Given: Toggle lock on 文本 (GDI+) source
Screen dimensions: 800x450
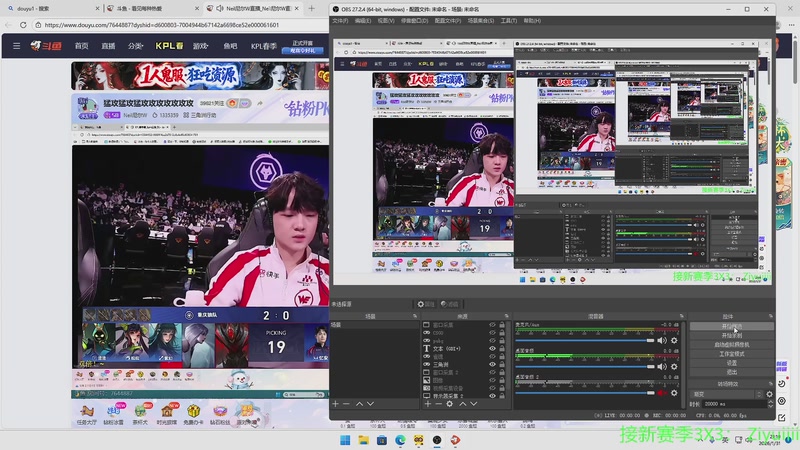Looking at the screenshot, I should [x=502, y=348].
